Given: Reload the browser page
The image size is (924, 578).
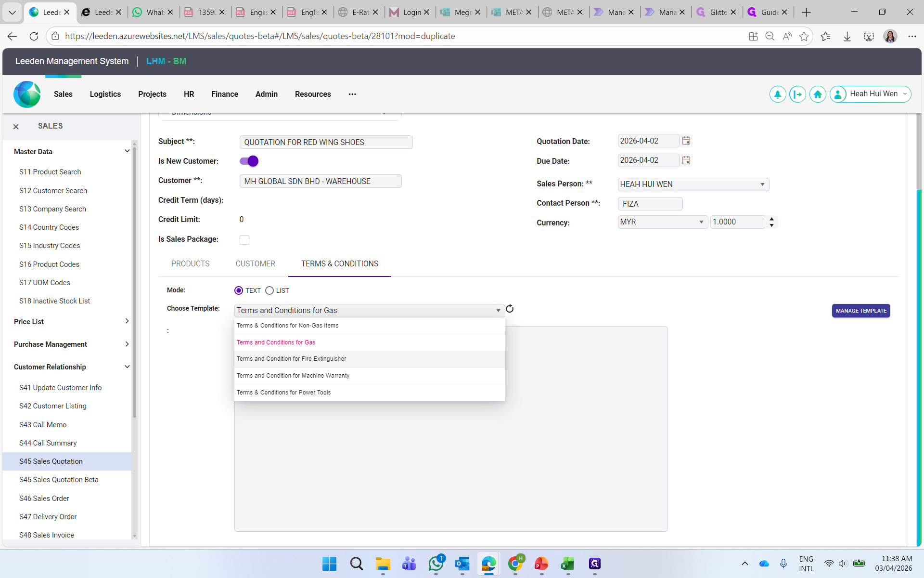Looking at the screenshot, I should [34, 36].
